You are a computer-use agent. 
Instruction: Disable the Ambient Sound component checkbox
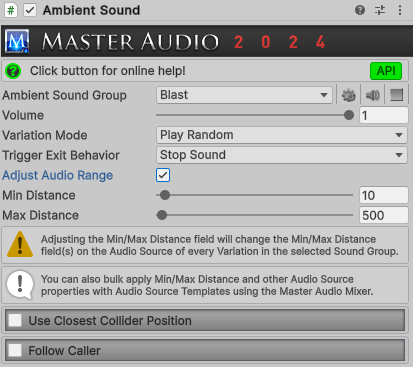[30, 10]
